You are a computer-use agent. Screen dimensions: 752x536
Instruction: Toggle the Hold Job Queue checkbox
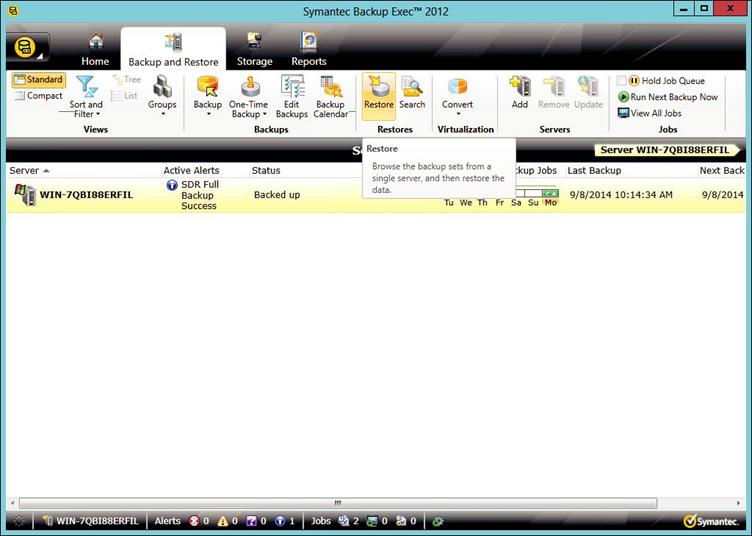tap(622, 81)
